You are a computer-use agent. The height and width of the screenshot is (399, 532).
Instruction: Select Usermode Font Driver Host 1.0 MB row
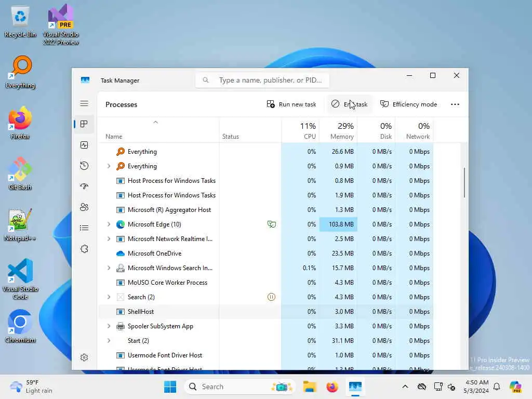tap(265, 355)
